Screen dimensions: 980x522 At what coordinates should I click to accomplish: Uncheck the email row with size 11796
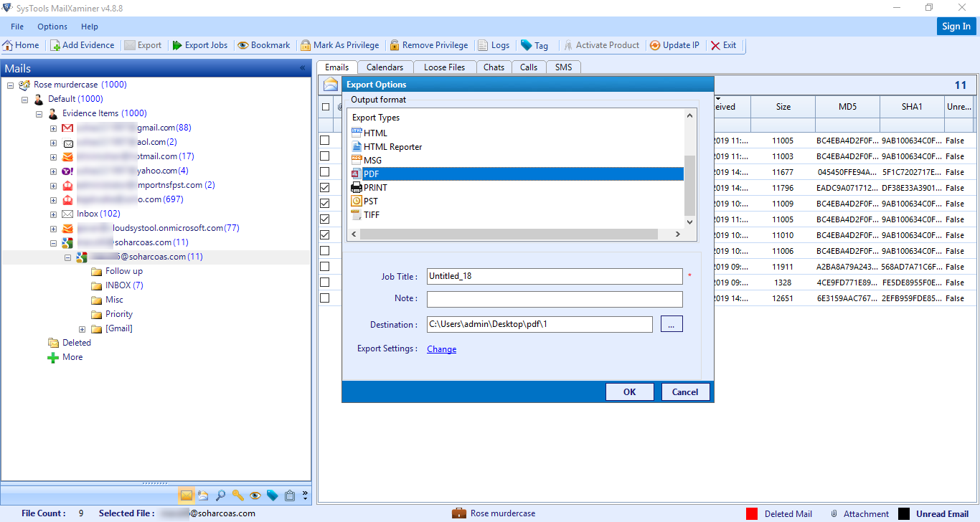click(x=325, y=187)
